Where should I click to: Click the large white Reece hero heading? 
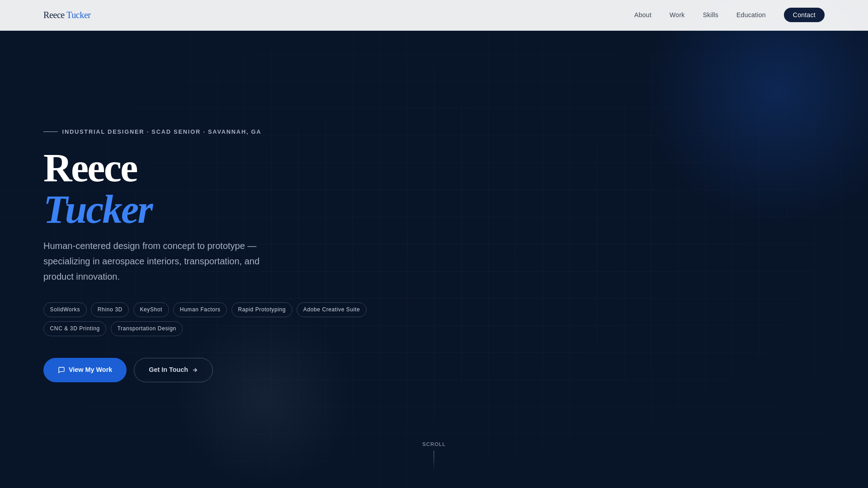(90, 168)
